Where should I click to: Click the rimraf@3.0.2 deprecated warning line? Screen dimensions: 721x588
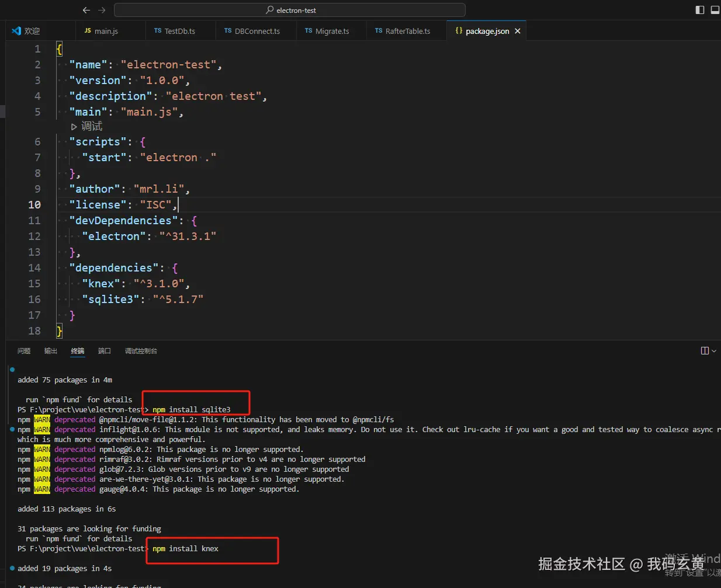point(192,460)
